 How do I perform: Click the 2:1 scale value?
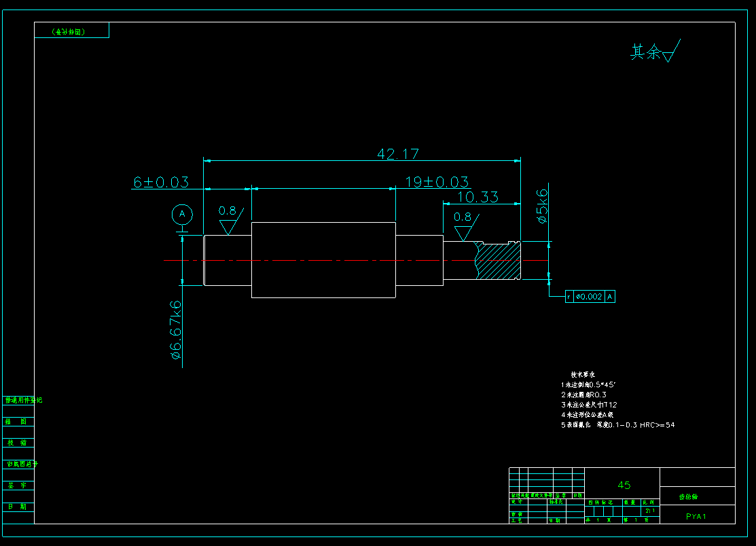tap(650, 511)
